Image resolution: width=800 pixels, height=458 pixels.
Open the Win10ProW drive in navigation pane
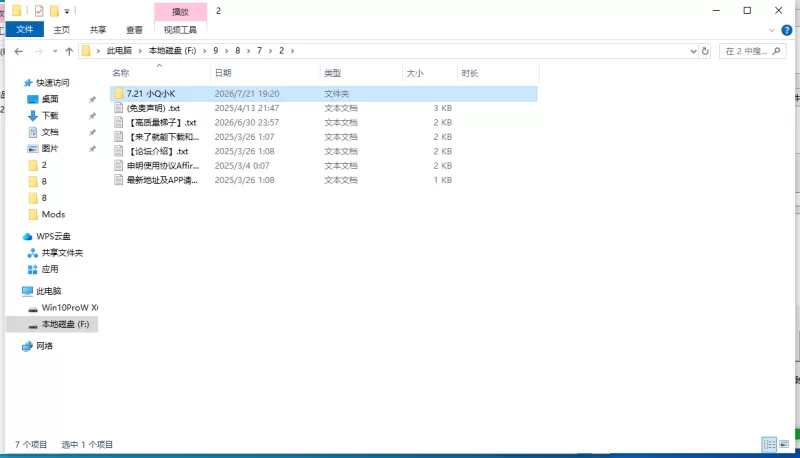click(69, 308)
